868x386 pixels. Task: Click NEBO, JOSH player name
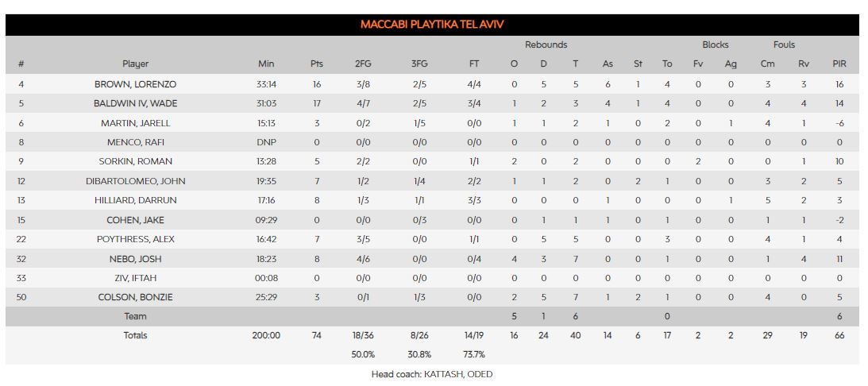click(135, 259)
